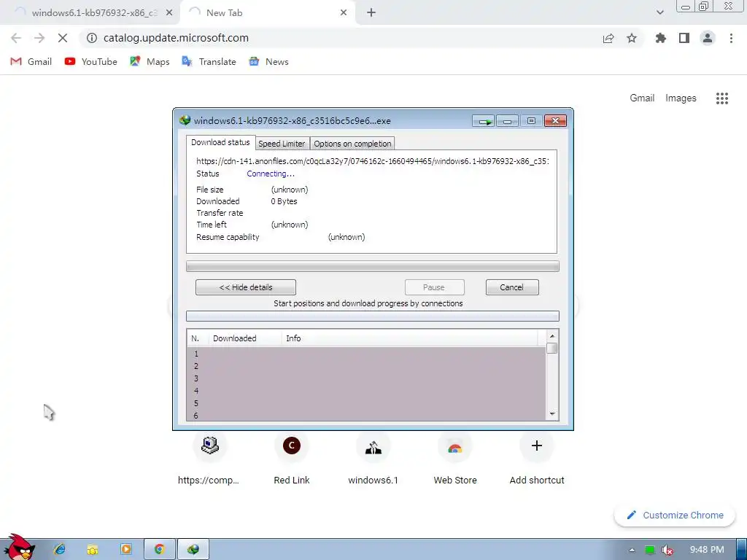Open a new Chrome tab with plus button

tap(371, 13)
